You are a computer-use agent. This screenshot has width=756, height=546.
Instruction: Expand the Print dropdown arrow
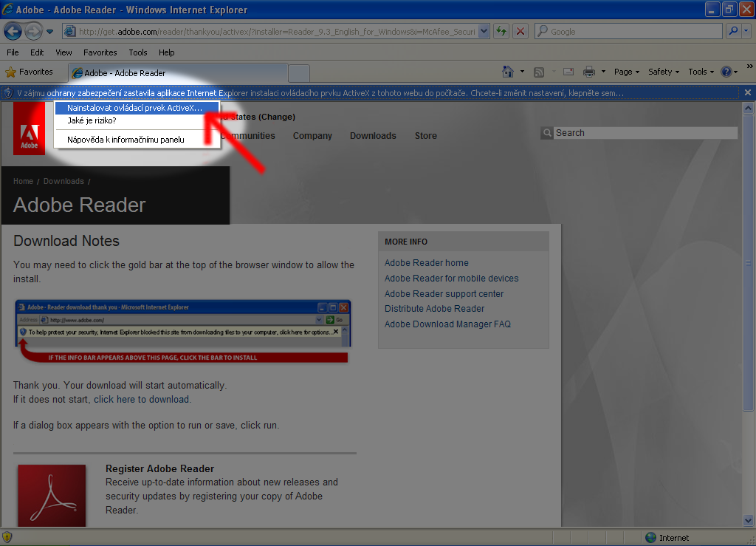coord(603,72)
